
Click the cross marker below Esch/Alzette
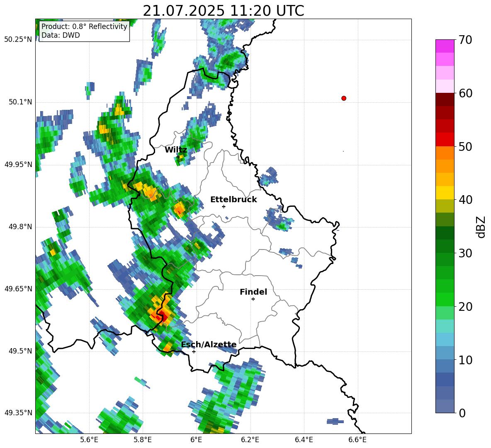(194, 351)
